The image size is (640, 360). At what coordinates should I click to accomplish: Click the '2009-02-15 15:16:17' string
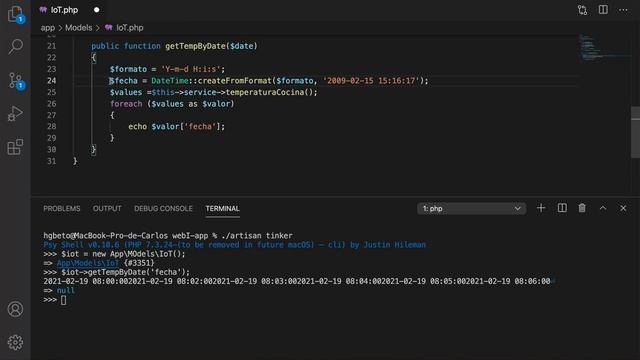tap(371, 80)
